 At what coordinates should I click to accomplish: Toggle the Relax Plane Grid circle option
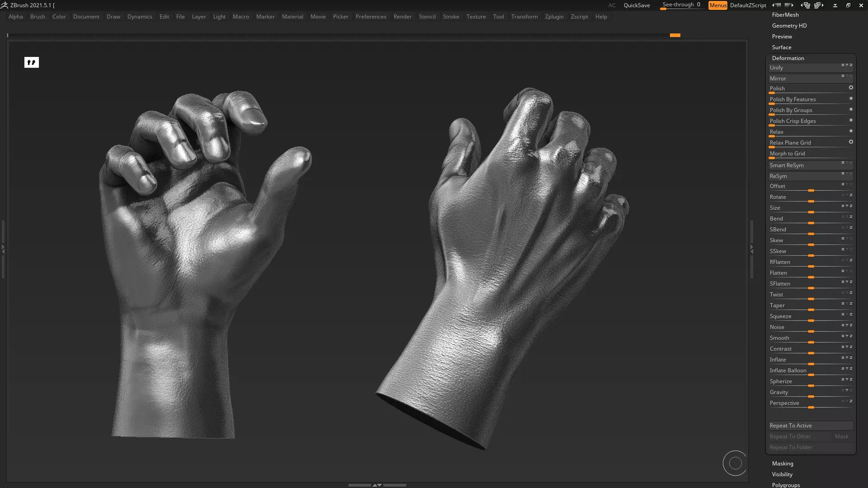(x=851, y=142)
